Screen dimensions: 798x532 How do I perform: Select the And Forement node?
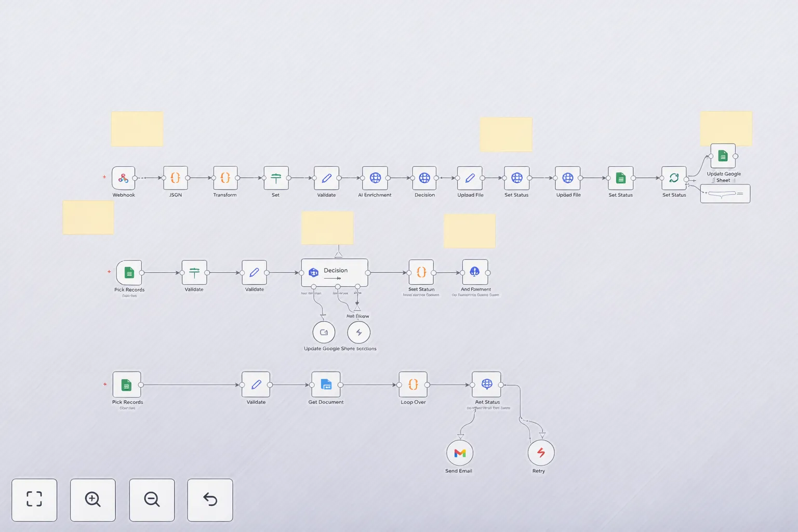pyautogui.click(x=475, y=272)
